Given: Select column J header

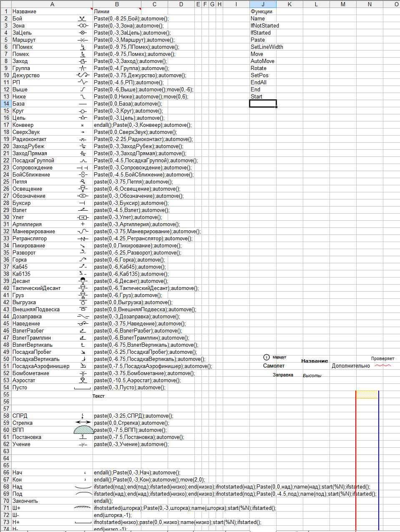Looking at the screenshot, I should (x=263, y=4).
